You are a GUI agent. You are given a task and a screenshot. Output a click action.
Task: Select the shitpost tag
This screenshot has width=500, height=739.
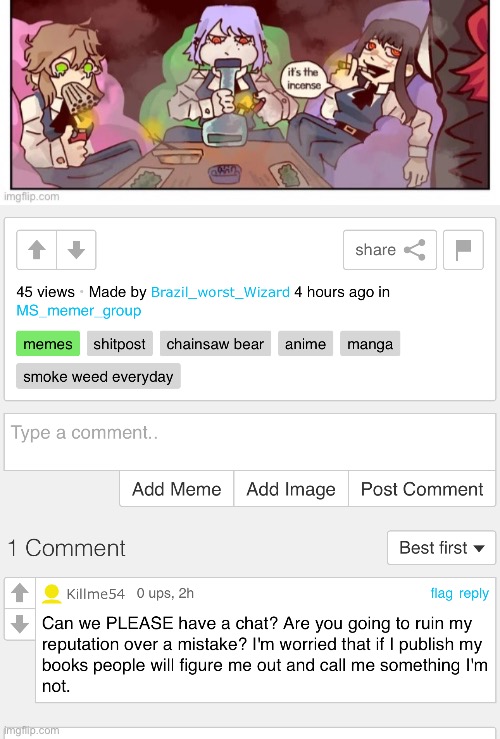[x=120, y=344]
